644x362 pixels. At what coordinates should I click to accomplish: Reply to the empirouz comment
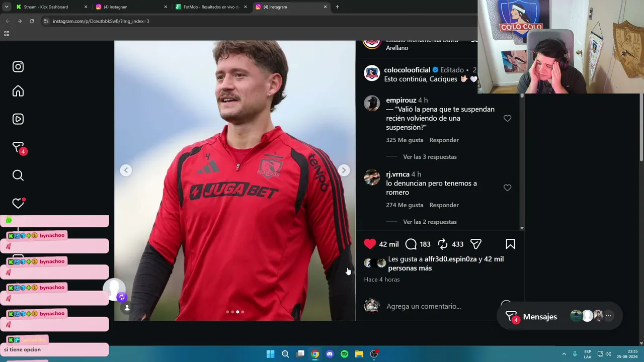pyautogui.click(x=444, y=140)
